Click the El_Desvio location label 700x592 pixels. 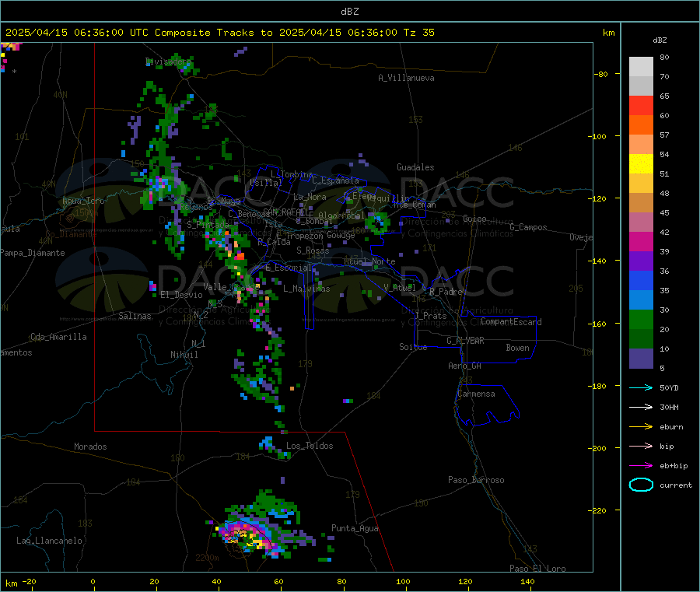(x=181, y=295)
